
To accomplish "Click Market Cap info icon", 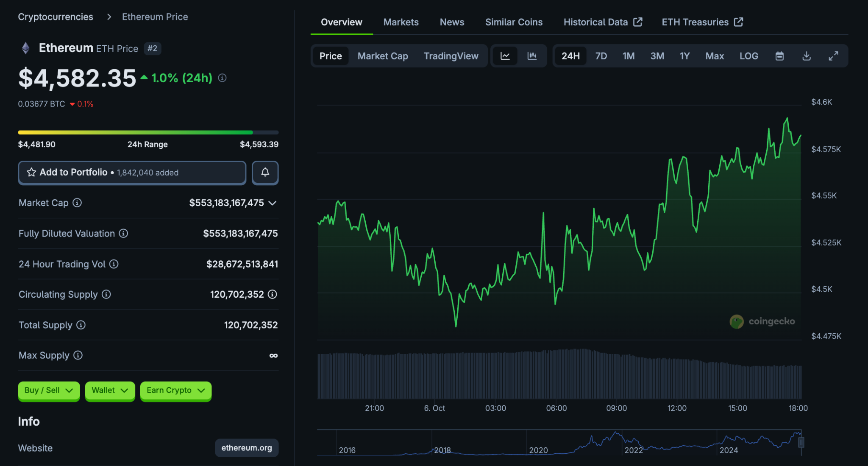I will 77,203.
